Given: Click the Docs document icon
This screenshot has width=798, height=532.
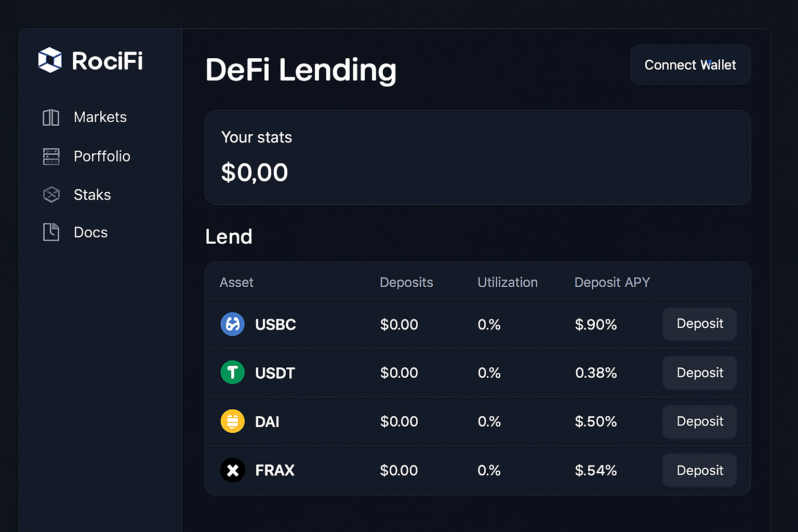Looking at the screenshot, I should (51, 232).
